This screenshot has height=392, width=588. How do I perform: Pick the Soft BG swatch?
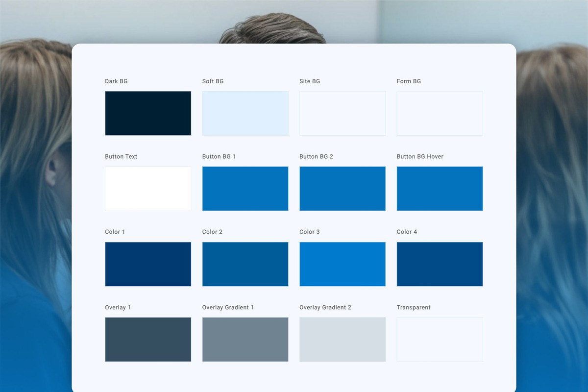[x=245, y=113]
